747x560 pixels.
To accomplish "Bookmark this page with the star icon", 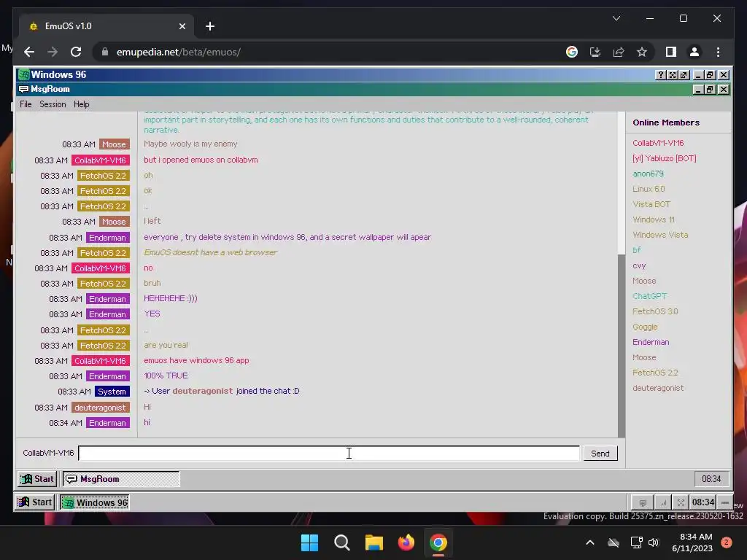I will 642,52.
